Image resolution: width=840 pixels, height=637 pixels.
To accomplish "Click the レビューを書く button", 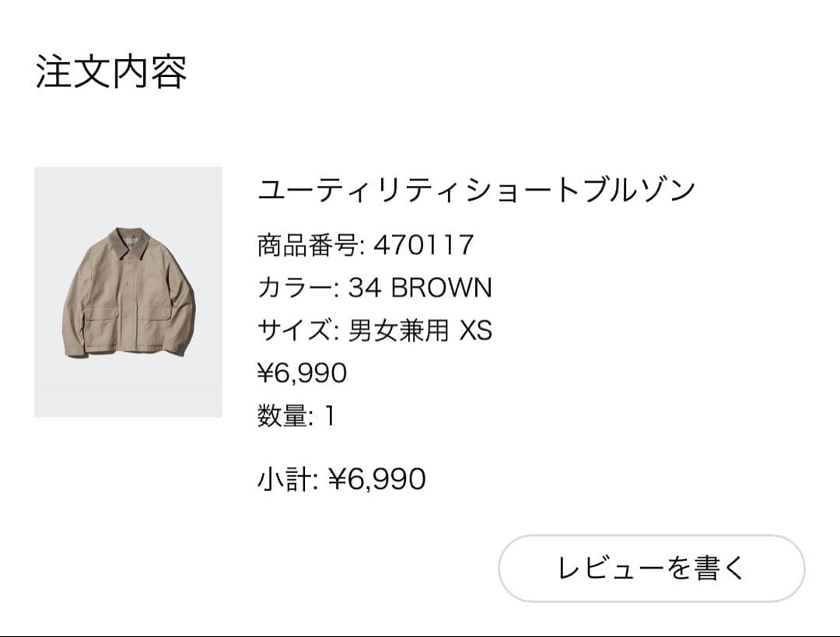I will [651, 568].
